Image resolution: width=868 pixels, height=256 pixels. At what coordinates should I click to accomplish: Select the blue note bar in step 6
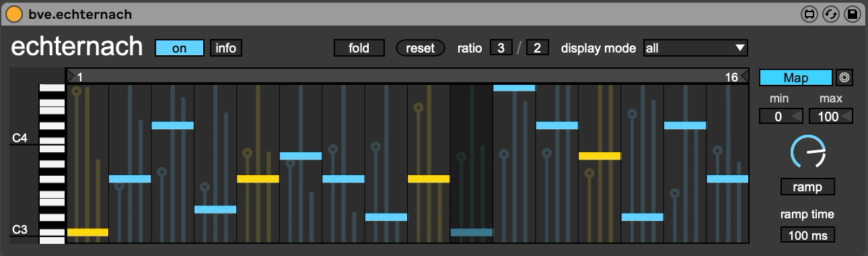coord(301,156)
